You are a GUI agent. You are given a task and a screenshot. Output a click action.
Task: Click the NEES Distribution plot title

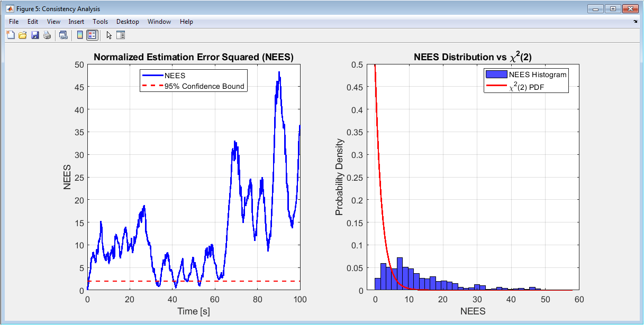(x=473, y=58)
